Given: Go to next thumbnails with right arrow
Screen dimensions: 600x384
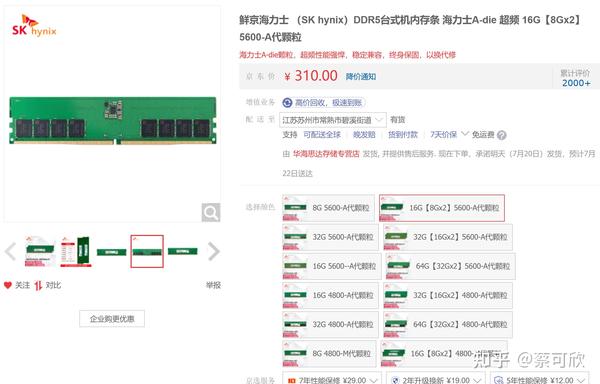Looking at the screenshot, I should coord(214,251).
